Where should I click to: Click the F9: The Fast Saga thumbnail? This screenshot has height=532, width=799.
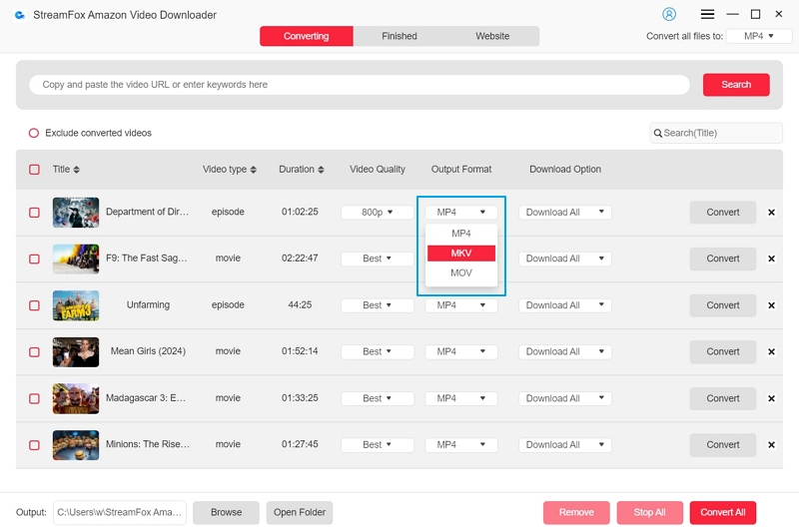point(76,259)
